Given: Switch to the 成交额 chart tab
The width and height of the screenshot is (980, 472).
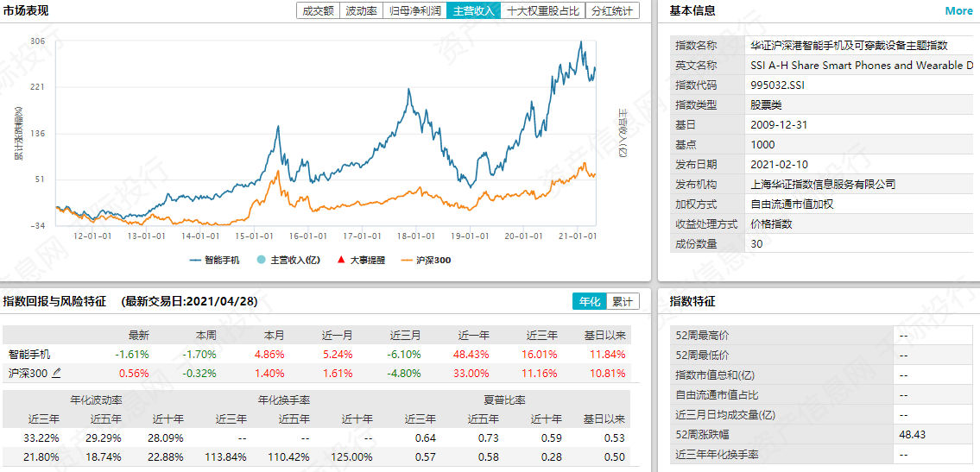Looking at the screenshot, I should point(318,11).
